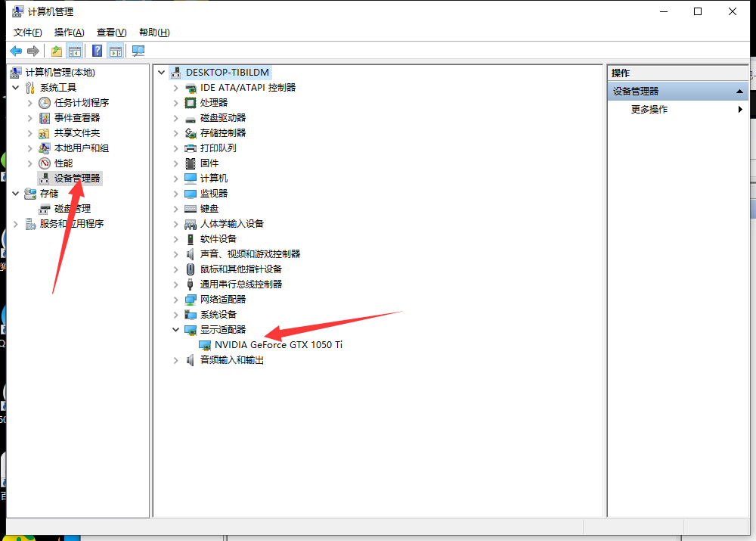The height and width of the screenshot is (541, 756).
Task: Open the 查看(V) menu
Action: coord(111,33)
